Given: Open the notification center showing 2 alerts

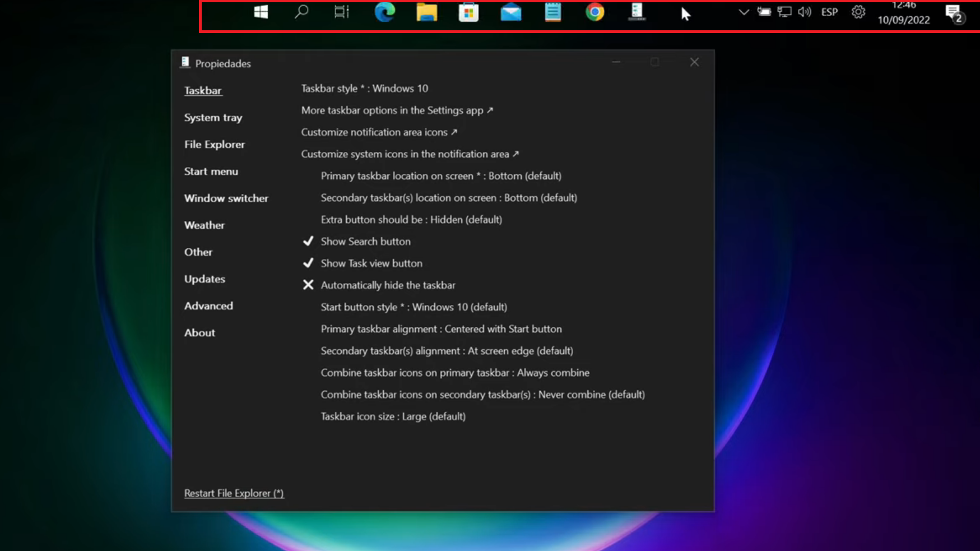Looking at the screenshot, I should point(954,12).
